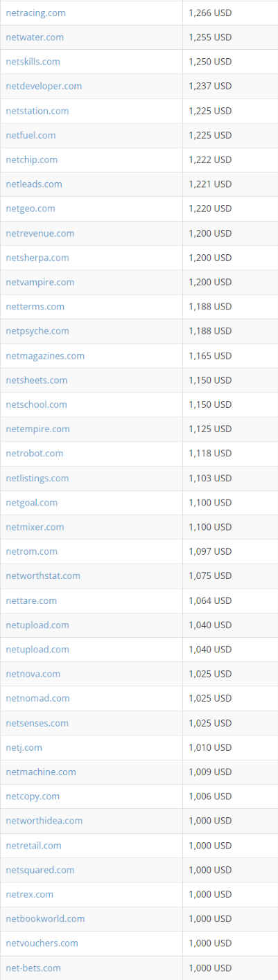The height and width of the screenshot is (980, 278).
Task: Open the netracing.com domain link
Action: [35, 12]
